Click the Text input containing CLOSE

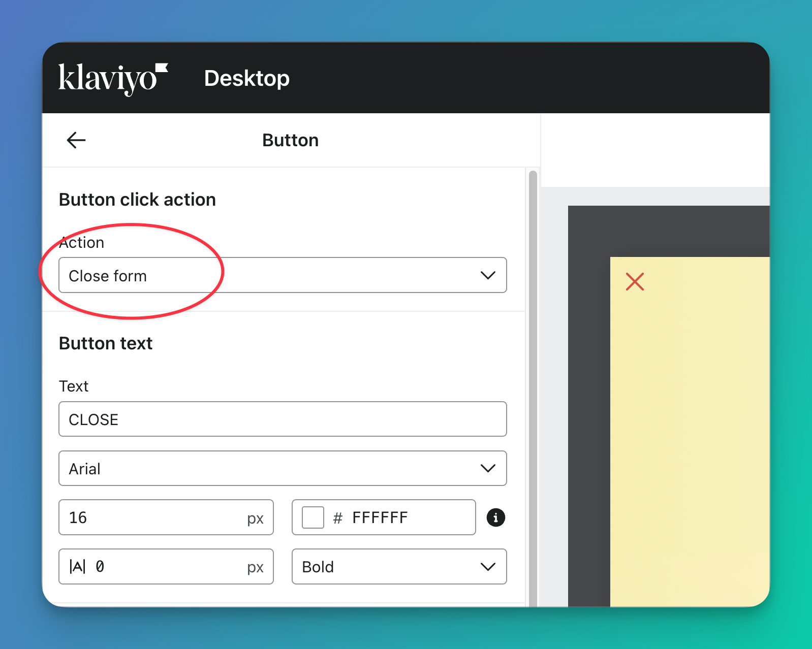[x=283, y=419]
